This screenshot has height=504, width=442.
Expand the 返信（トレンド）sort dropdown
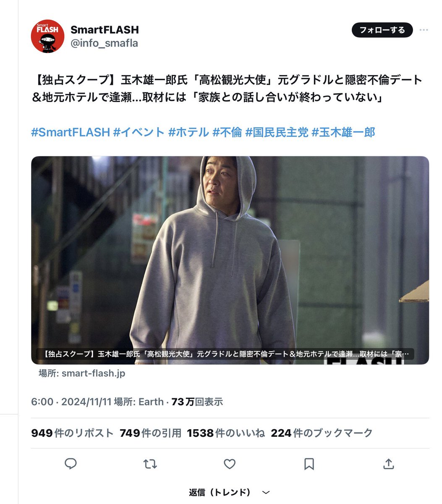click(x=229, y=492)
